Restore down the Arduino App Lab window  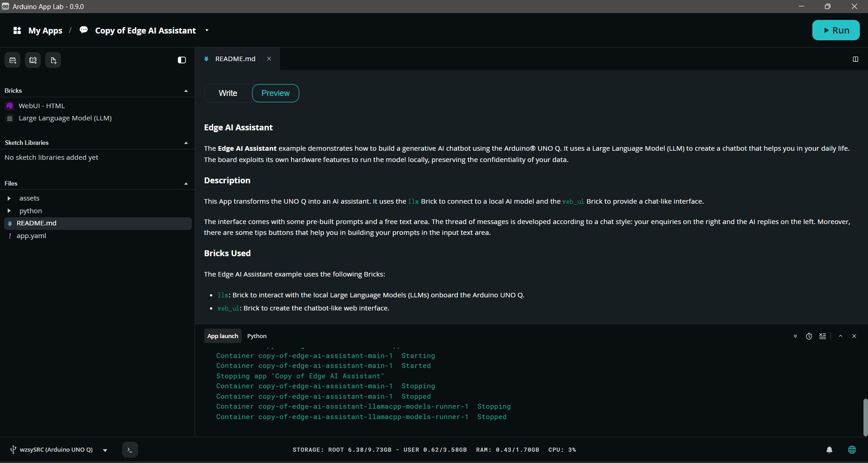pyautogui.click(x=828, y=6)
